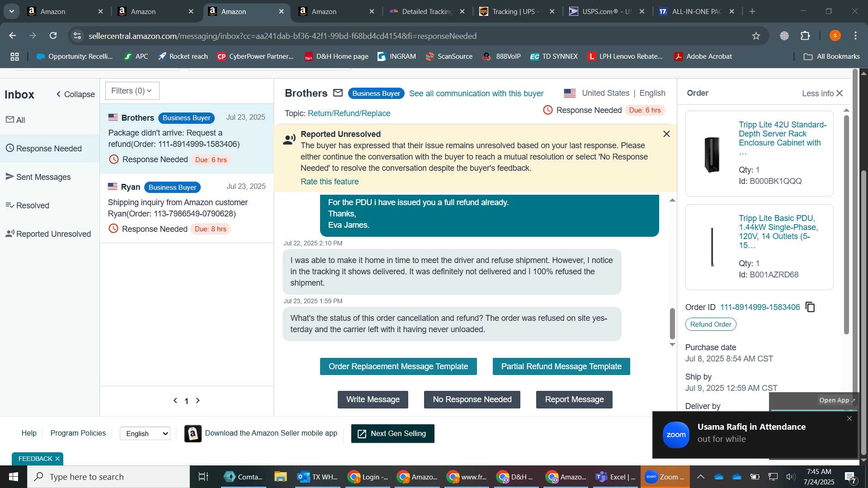The width and height of the screenshot is (868, 488).
Task: Open Windows Start menu
Action: [14, 477]
